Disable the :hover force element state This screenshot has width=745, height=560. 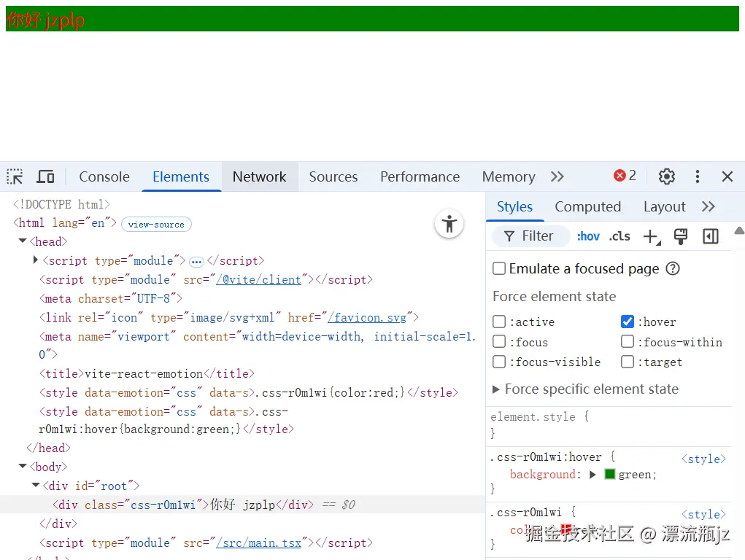pos(628,322)
